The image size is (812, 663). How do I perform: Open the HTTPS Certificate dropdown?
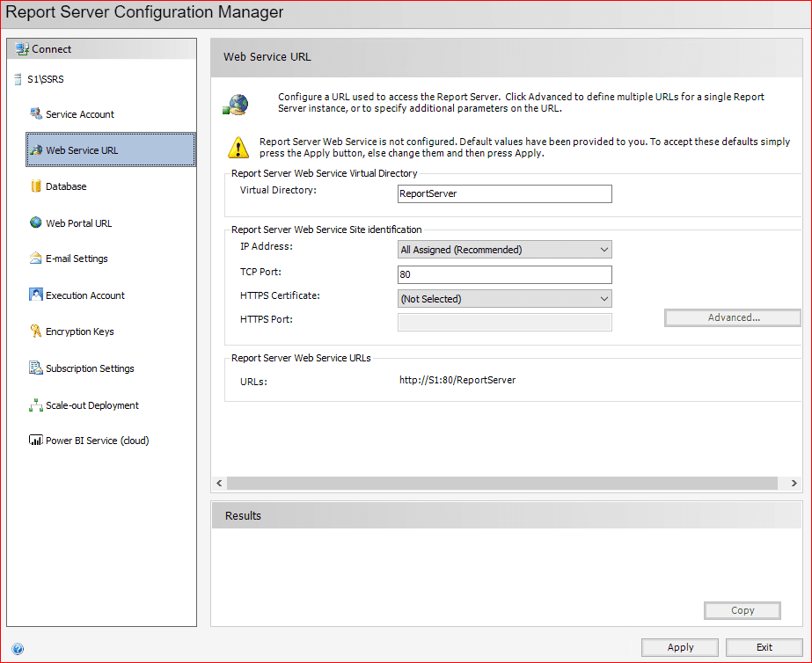pyautogui.click(x=604, y=299)
